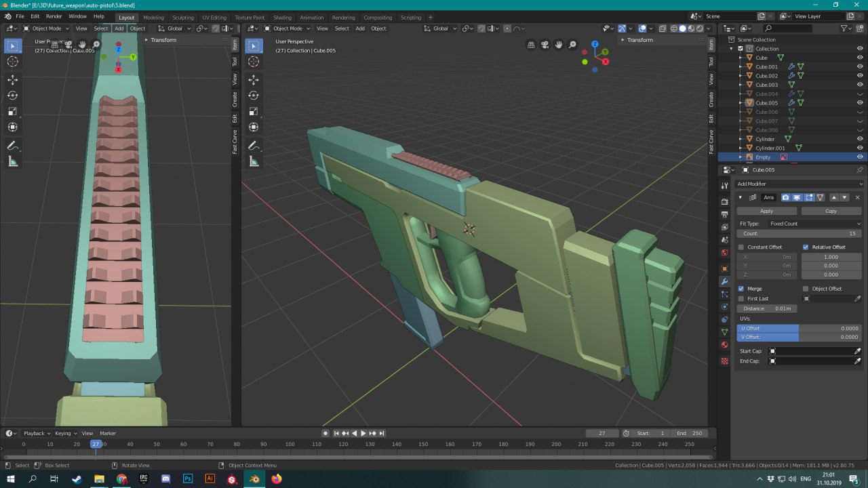The image size is (868, 488).
Task: Select the Measure tool in right viewport
Action: tap(254, 161)
